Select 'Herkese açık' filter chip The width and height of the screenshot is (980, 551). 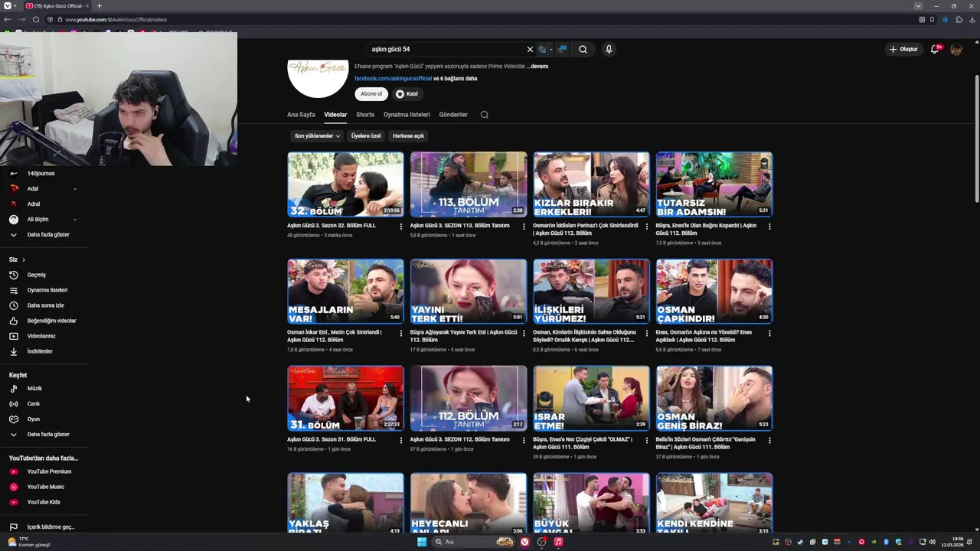(x=408, y=135)
